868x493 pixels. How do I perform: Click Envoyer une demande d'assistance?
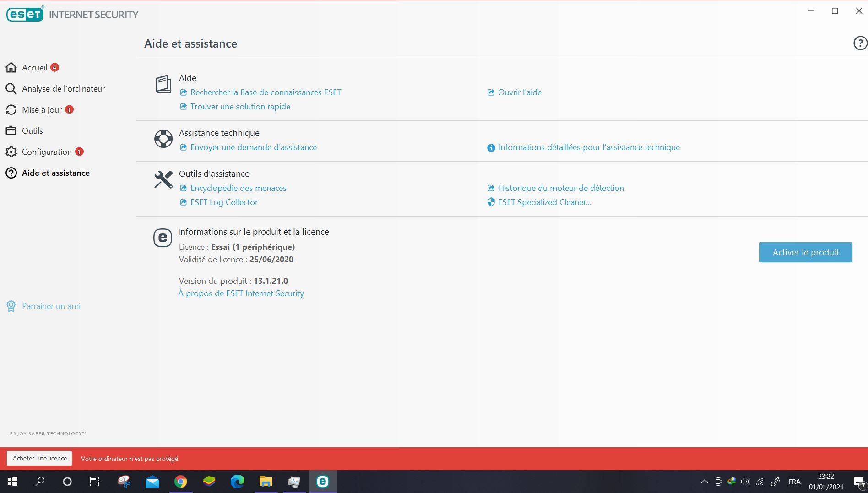(254, 147)
